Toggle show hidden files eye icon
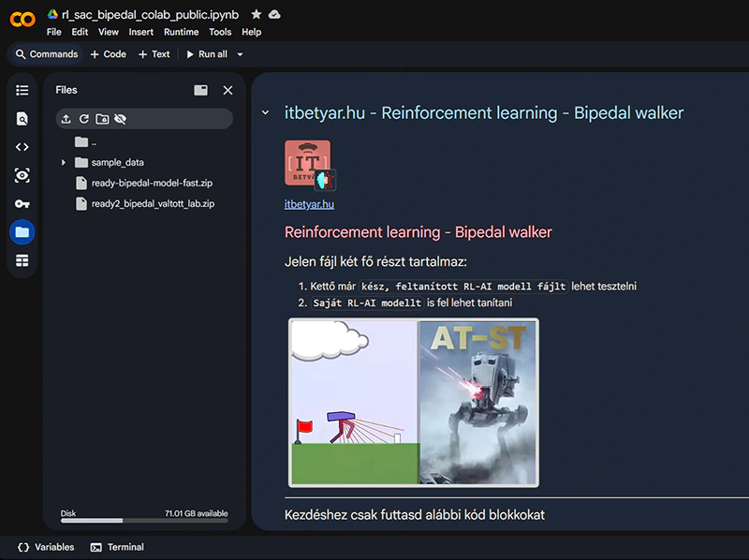This screenshot has height=560, width=749. click(120, 119)
